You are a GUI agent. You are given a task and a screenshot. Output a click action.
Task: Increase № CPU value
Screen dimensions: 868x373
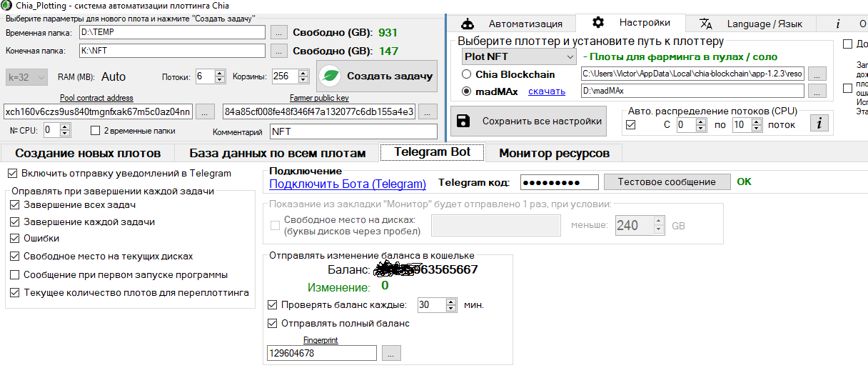point(65,126)
